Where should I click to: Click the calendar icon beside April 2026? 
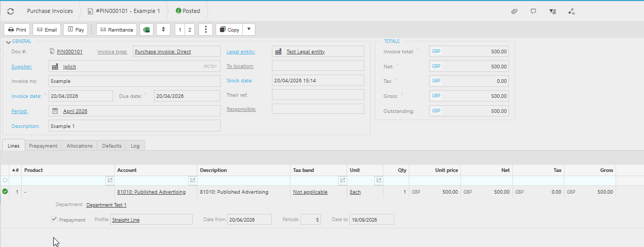point(55,111)
